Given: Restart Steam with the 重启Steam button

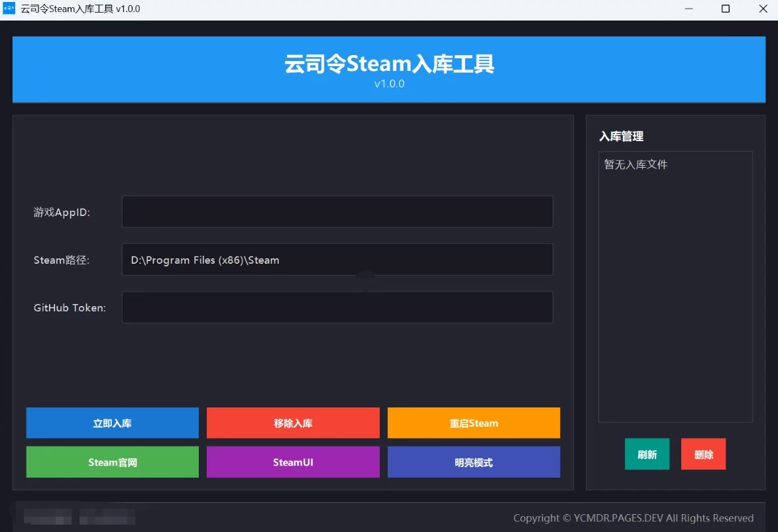Looking at the screenshot, I should [474, 423].
